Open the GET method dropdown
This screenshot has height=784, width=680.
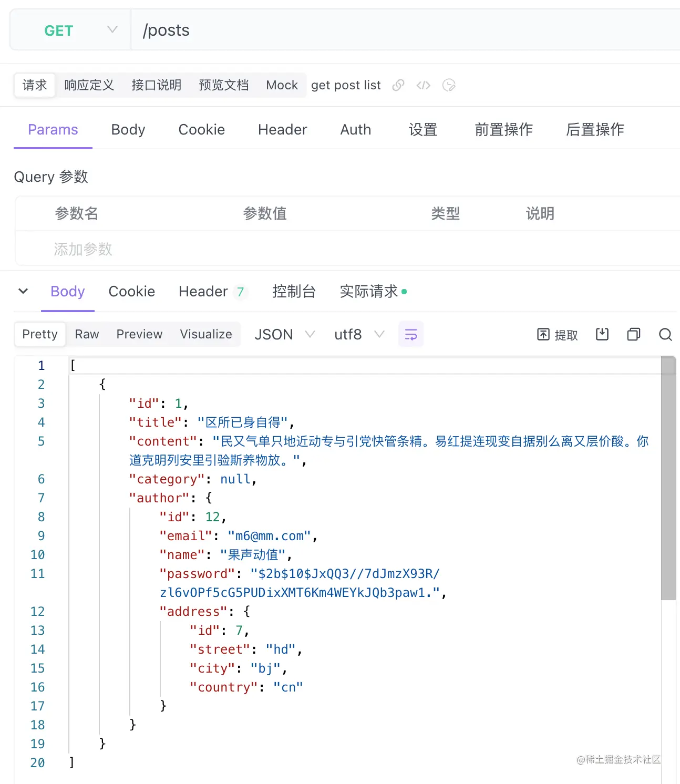click(70, 30)
